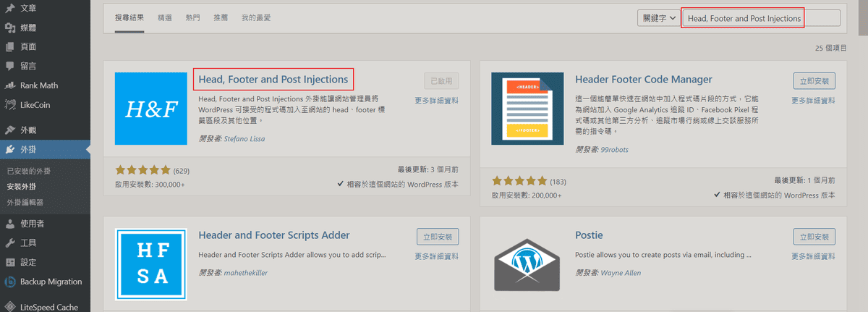Screen dimensions: 868x312
Task: Click the Postie plugin title
Action: 589,235
